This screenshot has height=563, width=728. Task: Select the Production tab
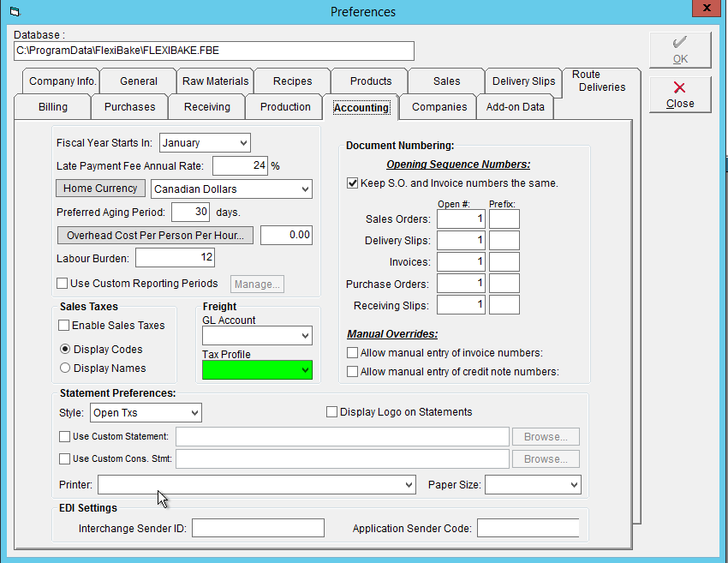point(285,107)
